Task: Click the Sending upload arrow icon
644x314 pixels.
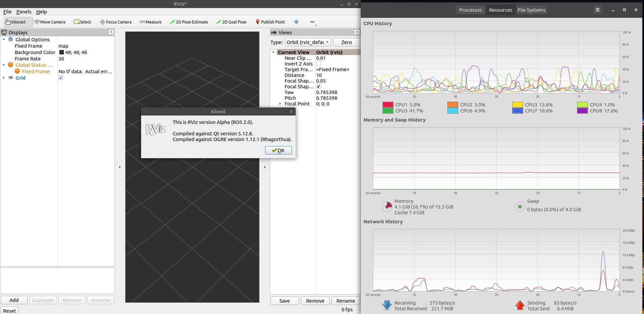Action: 520,305
